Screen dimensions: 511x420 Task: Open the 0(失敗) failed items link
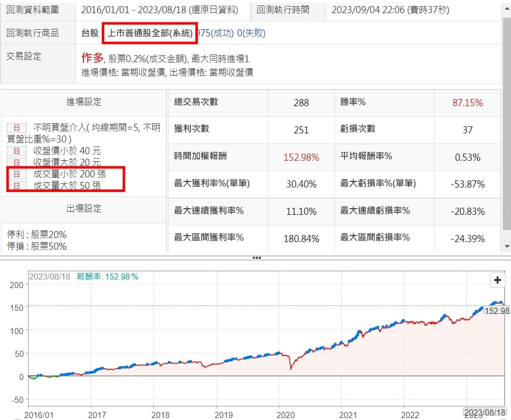(x=251, y=33)
